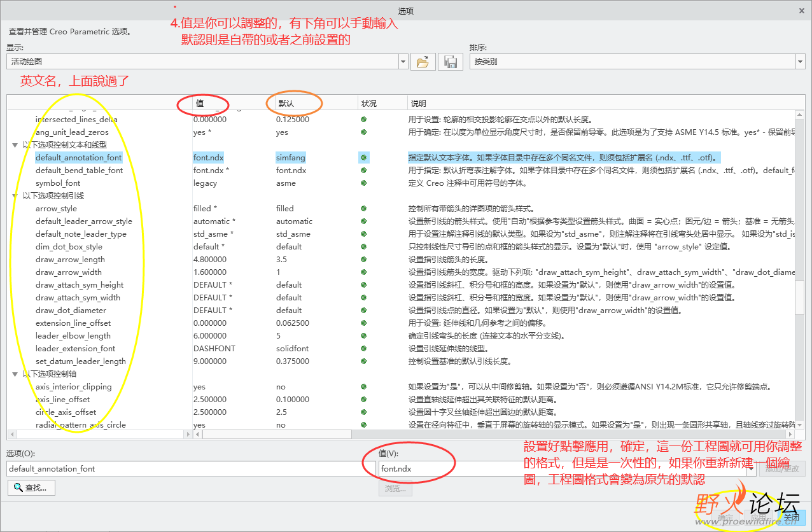Click the status dot for default_leader_arrow_style
This screenshot has height=532, width=812.
[x=363, y=221]
